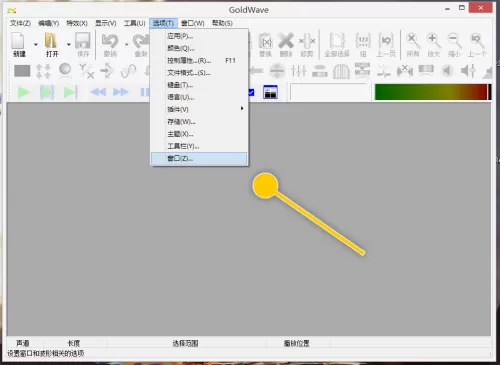Screen dimensions: 500x365
Task: Click the gray rectangle effect icon
Action: (22, 71)
